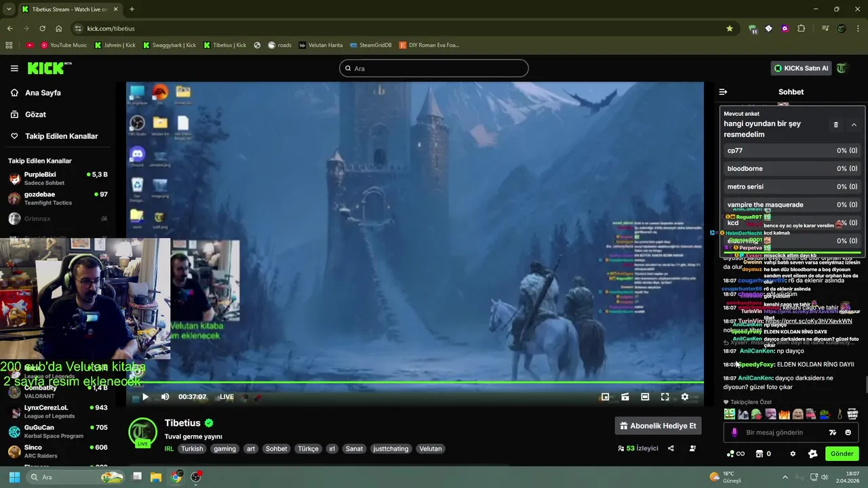Click the translate icon in chat input
Viewport: 868px width, 488px height.
(x=833, y=432)
